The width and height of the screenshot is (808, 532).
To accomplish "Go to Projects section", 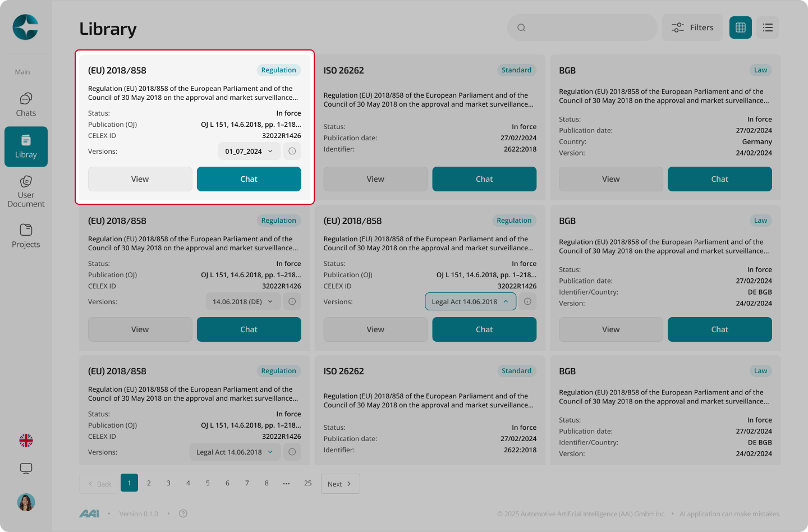I will [26, 236].
